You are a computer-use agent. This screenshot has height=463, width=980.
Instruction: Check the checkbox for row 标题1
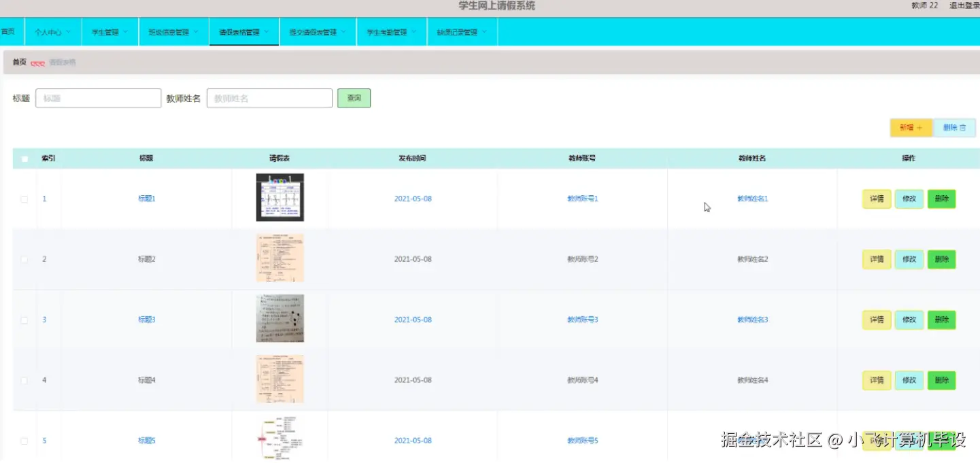point(24,199)
